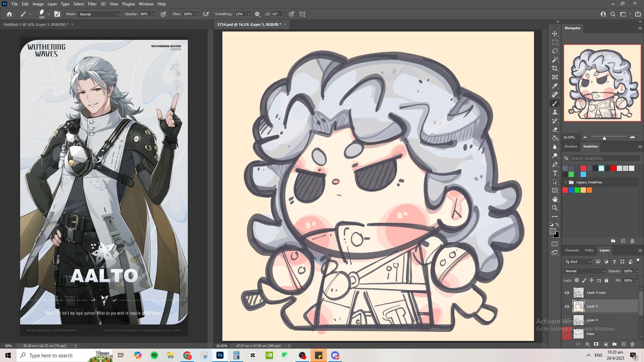This screenshot has height=362, width=644.
Task: Open the layer Fill percentage dropdown
Action: click(x=636, y=281)
